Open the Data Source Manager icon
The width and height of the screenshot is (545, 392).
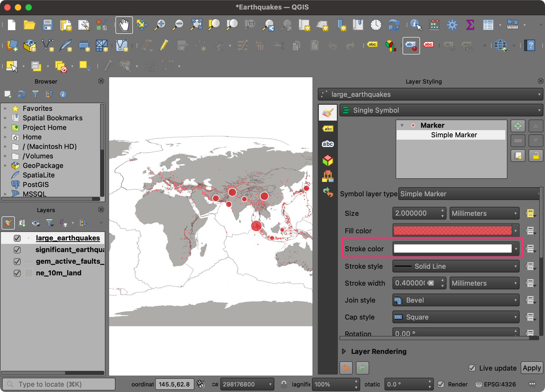[x=12, y=45]
